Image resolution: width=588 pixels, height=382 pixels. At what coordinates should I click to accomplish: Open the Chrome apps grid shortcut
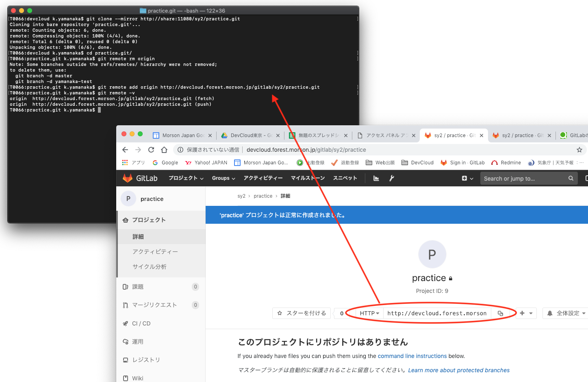point(125,163)
